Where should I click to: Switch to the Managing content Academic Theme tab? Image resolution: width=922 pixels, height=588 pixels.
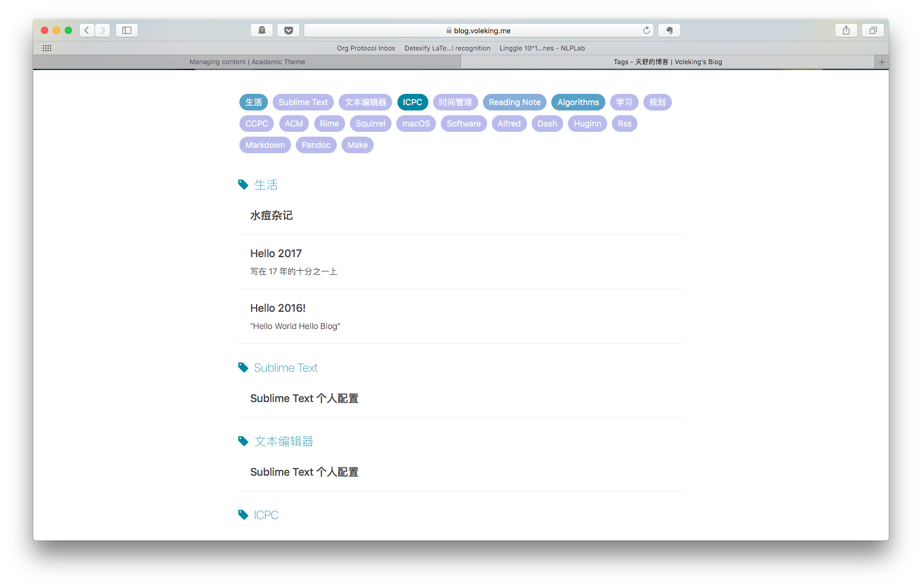(247, 62)
